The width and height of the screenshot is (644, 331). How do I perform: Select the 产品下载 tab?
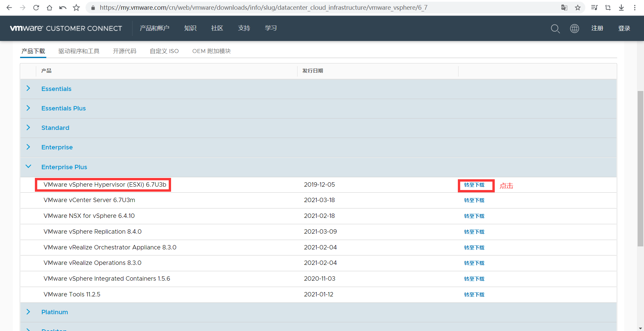pyautogui.click(x=33, y=51)
